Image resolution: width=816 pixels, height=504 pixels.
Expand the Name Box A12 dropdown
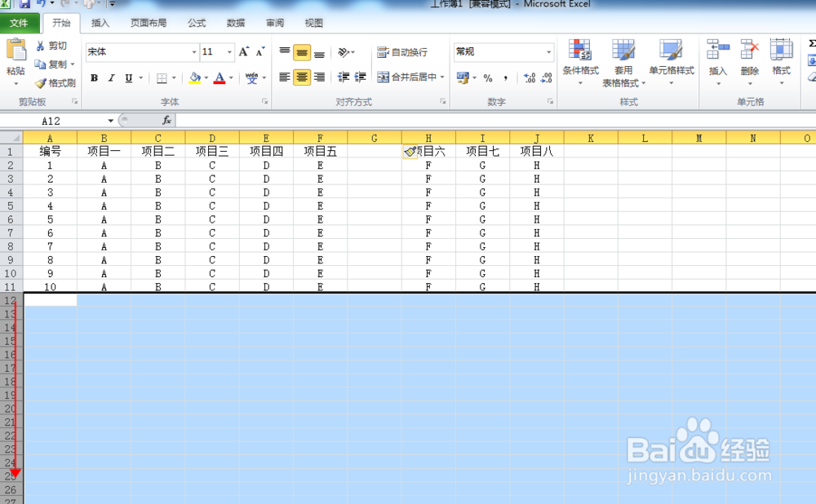[x=110, y=121]
